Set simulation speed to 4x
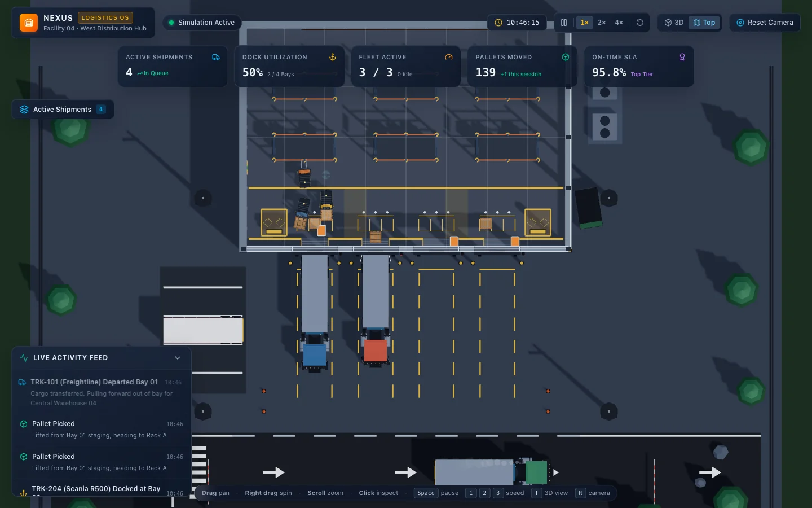Viewport: 812px width, 508px height. coord(619,23)
